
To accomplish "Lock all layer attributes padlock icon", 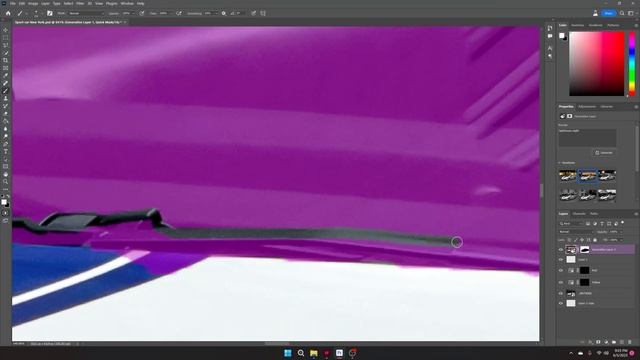I will (x=595, y=240).
